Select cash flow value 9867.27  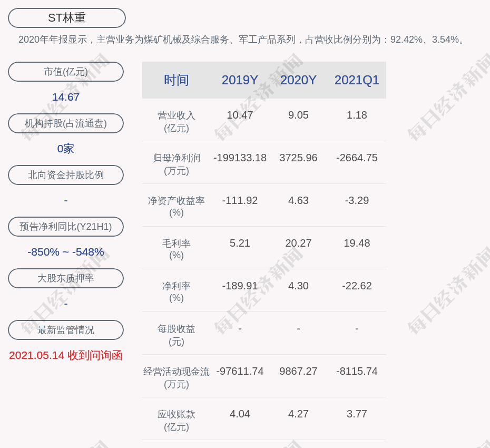pos(298,371)
